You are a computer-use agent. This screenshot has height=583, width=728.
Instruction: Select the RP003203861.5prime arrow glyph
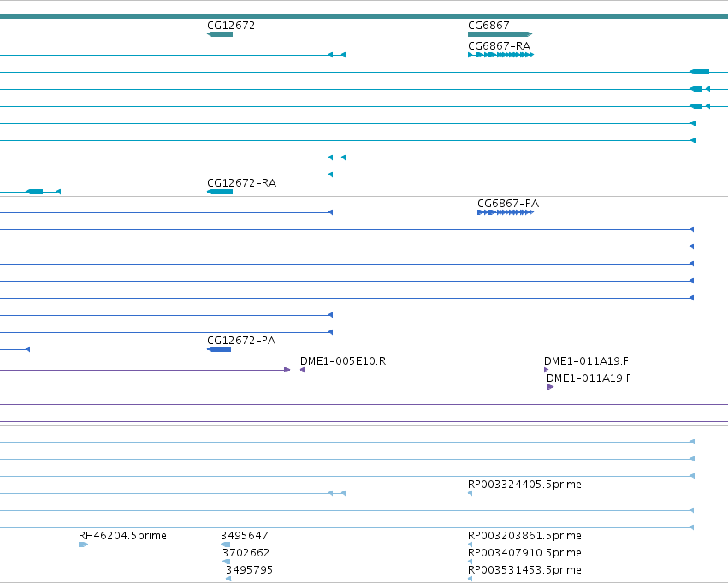[470, 544]
